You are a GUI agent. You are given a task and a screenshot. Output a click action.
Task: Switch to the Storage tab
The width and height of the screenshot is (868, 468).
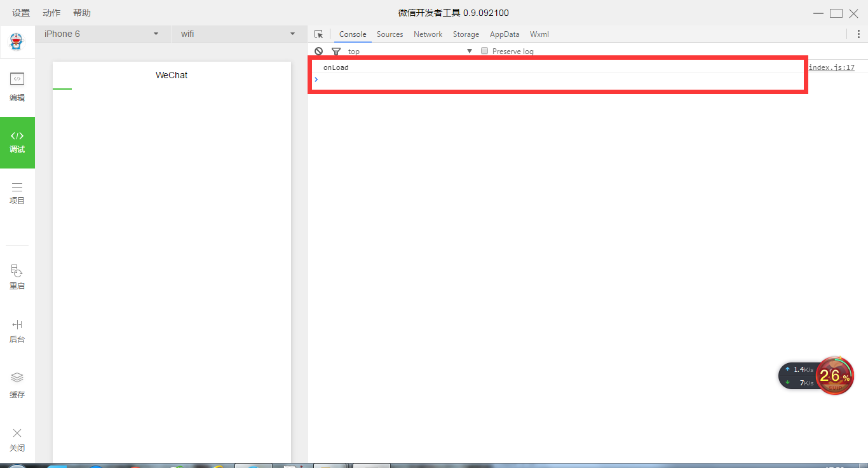(466, 34)
